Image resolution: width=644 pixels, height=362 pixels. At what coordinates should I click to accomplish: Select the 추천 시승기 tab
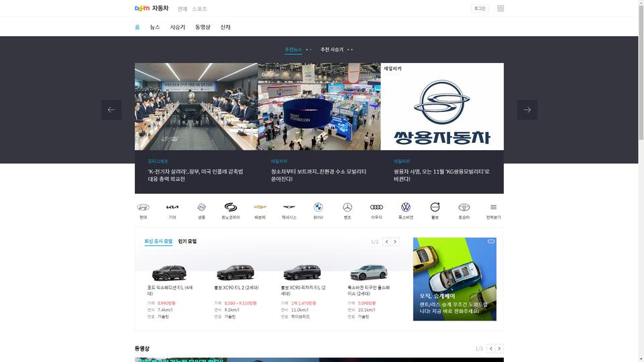[331, 50]
